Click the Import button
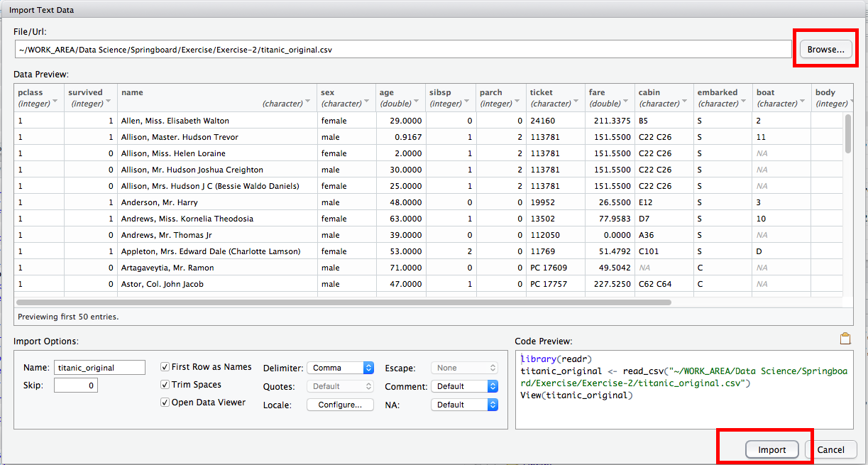 (772, 449)
